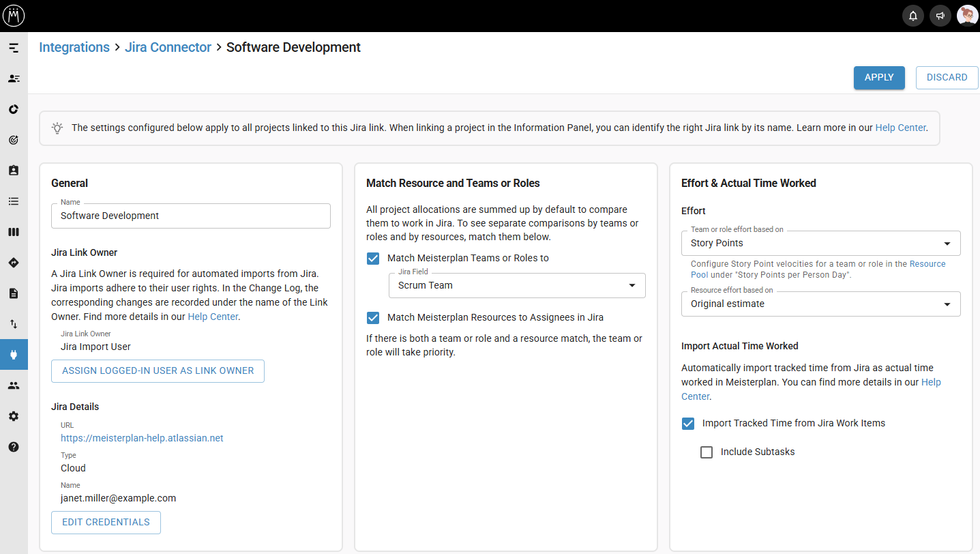Viewport: 980px width, 554px height.
Task: Click the Meisterplan logo icon
Action: (x=14, y=15)
